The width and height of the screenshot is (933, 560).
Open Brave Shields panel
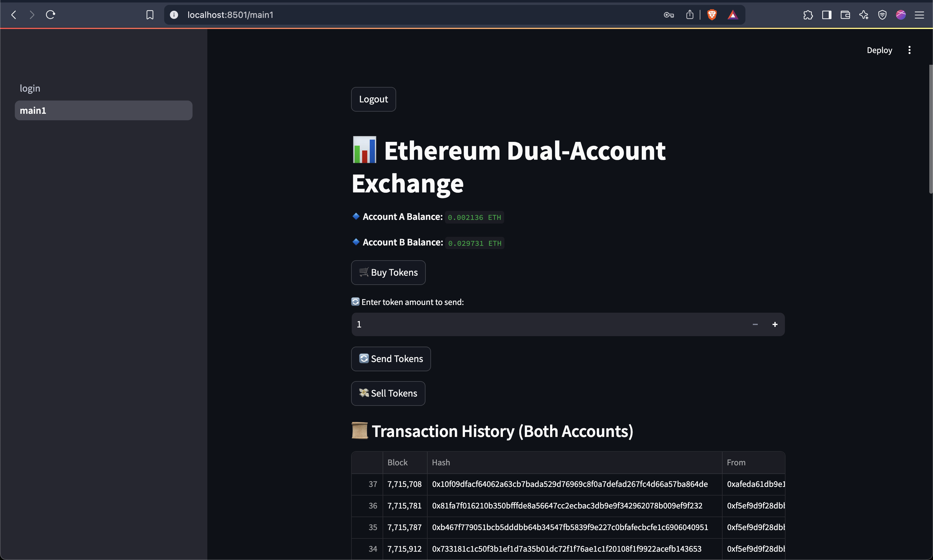[x=712, y=15]
